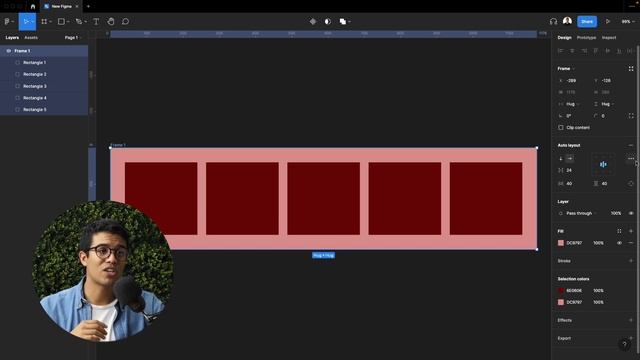The image size is (640, 360).
Task: Switch to the Layers tab
Action: [x=12, y=38]
